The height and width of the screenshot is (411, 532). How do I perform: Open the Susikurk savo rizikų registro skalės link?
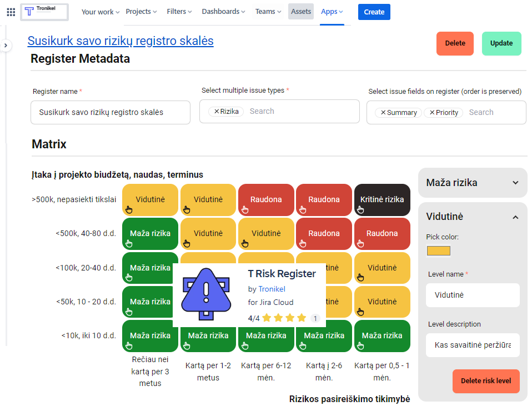121,41
